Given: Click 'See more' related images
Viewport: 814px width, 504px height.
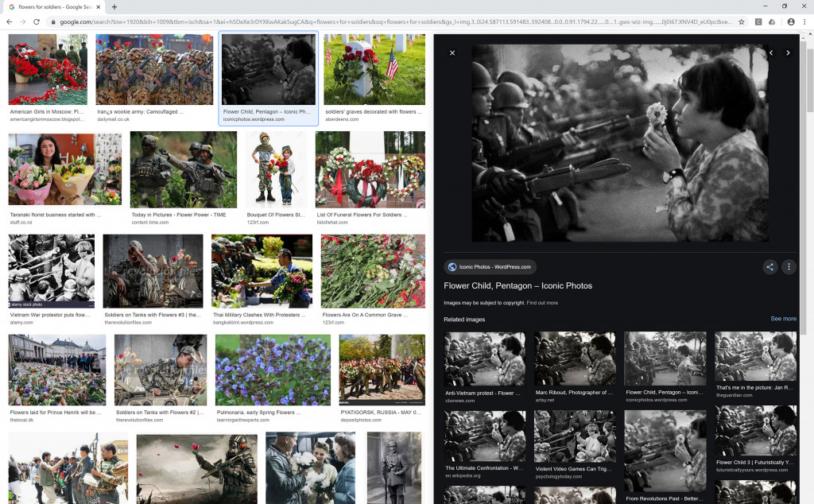Looking at the screenshot, I should (783, 319).
